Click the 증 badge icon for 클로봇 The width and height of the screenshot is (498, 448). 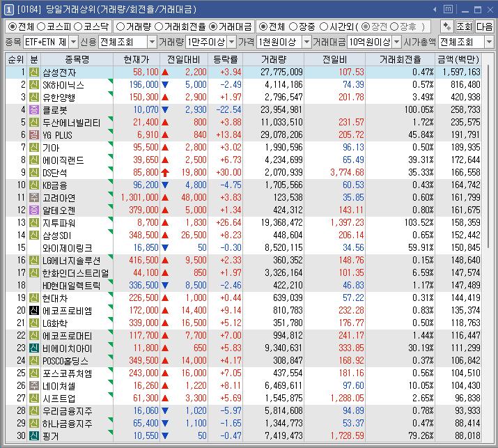coord(34,110)
